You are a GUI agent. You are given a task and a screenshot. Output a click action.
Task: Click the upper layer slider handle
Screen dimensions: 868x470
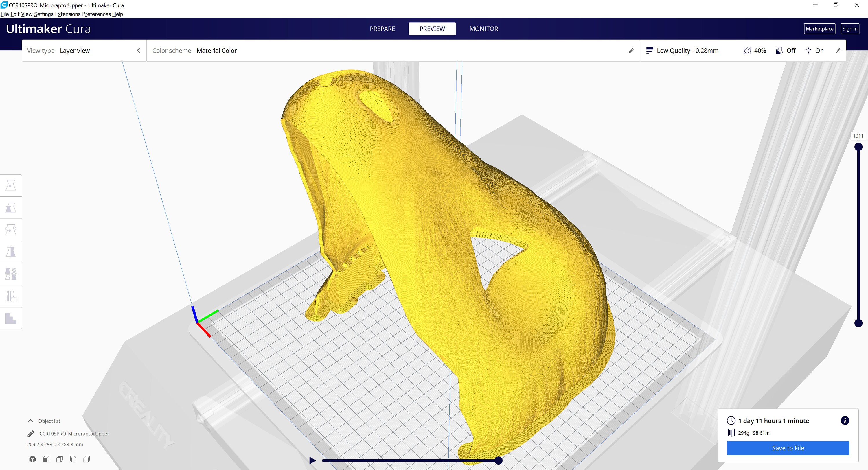pos(858,147)
